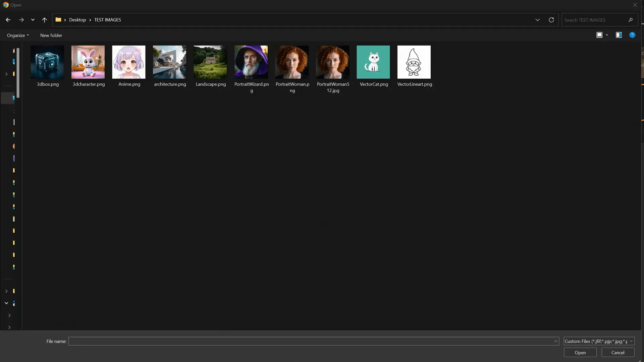This screenshot has height=362, width=644.
Task: Open the help question mark icon
Action: point(632,35)
